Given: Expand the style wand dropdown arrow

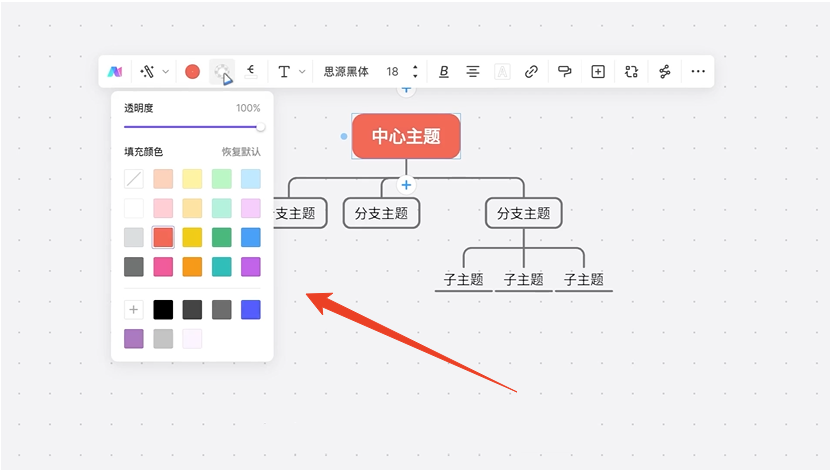Looking at the screenshot, I should click(166, 72).
